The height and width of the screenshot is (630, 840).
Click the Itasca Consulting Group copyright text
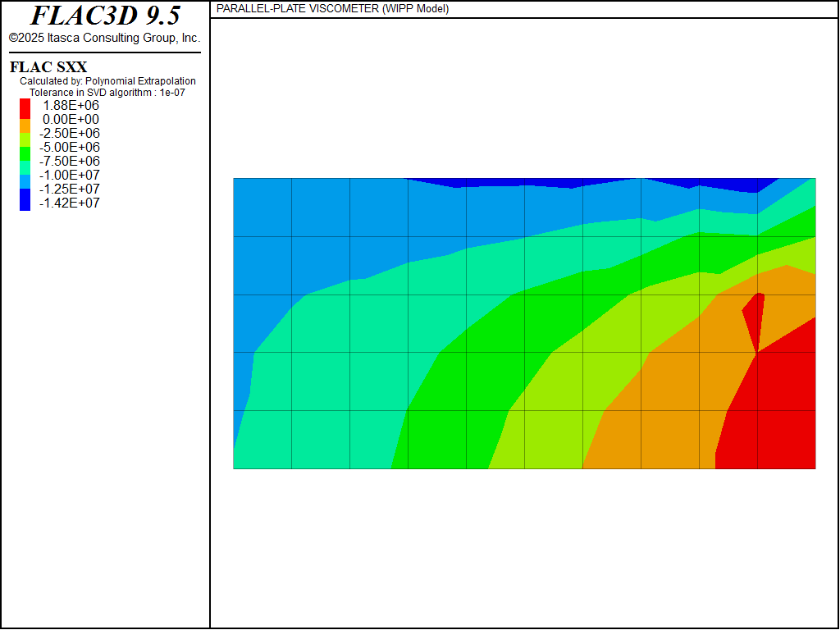[x=104, y=38]
